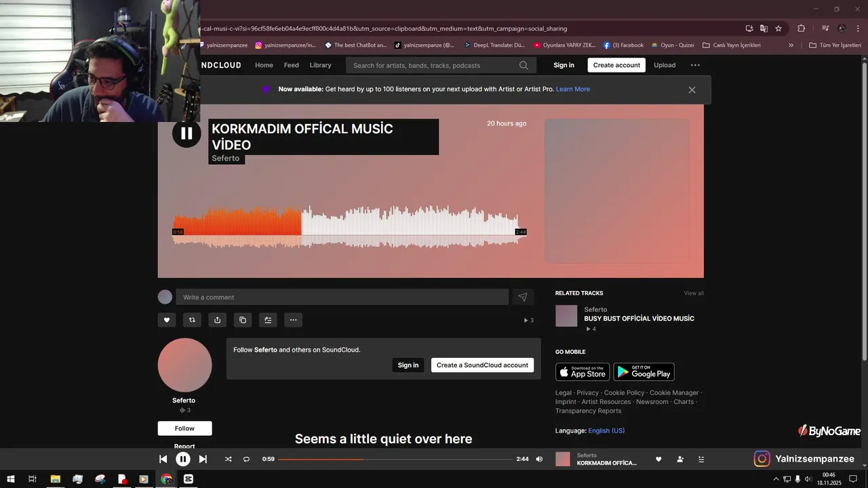Open the Feed tab
This screenshot has width=868, height=488.
tap(292, 65)
